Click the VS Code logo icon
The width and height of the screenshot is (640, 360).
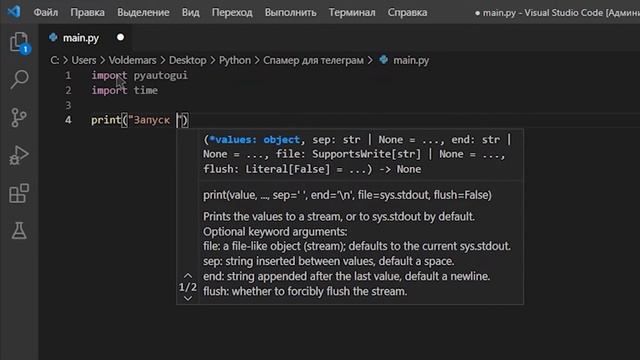[x=14, y=11]
